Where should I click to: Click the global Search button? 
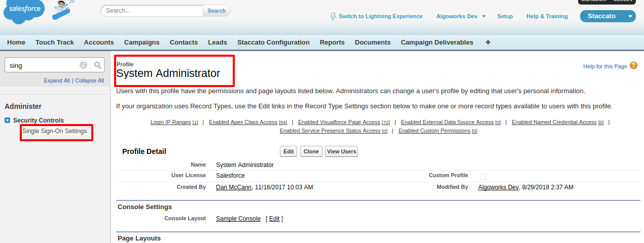tap(217, 11)
